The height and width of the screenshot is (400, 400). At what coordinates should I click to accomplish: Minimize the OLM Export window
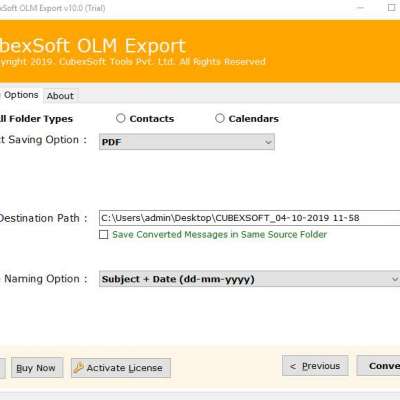(x=360, y=7)
